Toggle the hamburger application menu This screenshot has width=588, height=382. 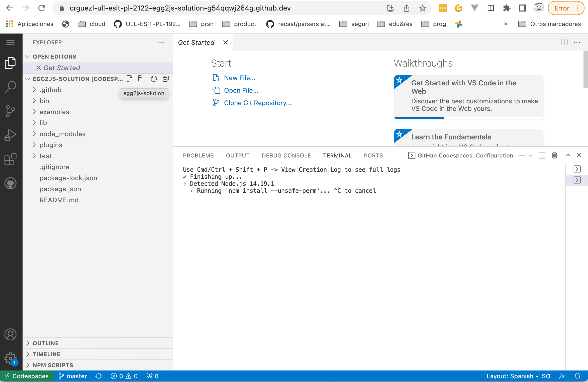click(11, 43)
